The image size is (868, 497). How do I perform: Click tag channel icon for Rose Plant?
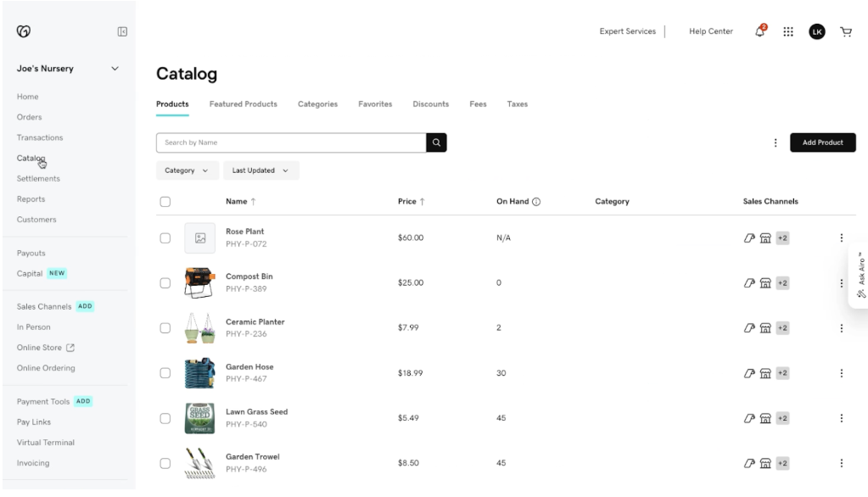(x=749, y=238)
